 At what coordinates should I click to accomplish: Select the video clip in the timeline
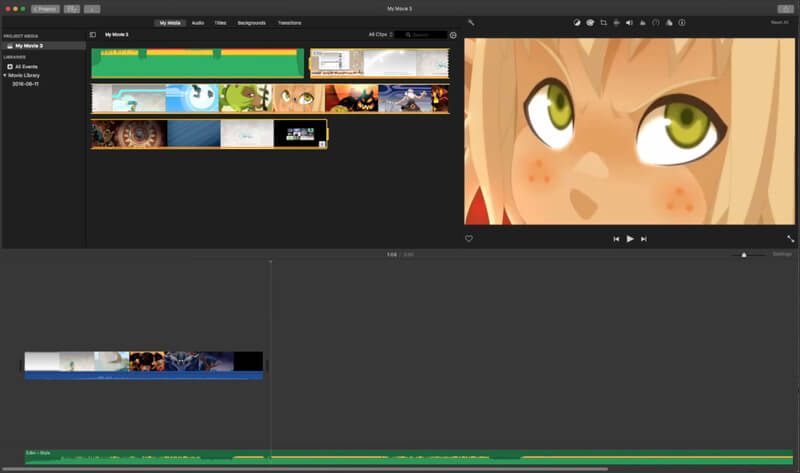pyautogui.click(x=144, y=365)
